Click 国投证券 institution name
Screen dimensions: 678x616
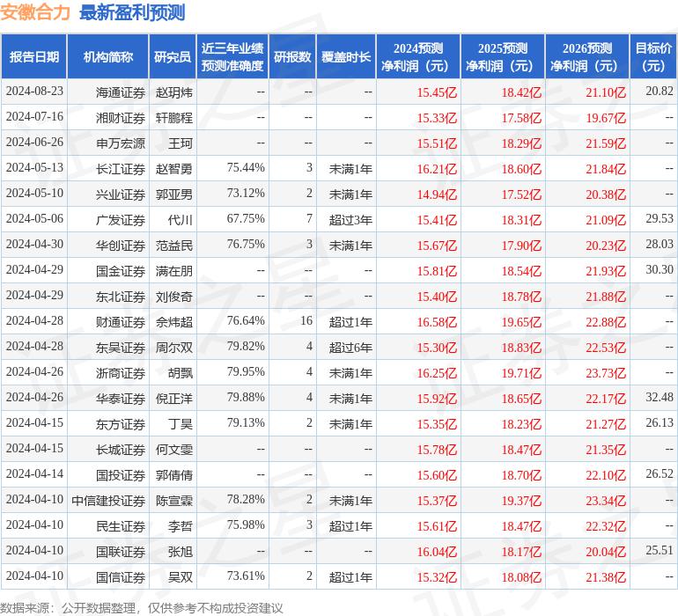point(121,475)
